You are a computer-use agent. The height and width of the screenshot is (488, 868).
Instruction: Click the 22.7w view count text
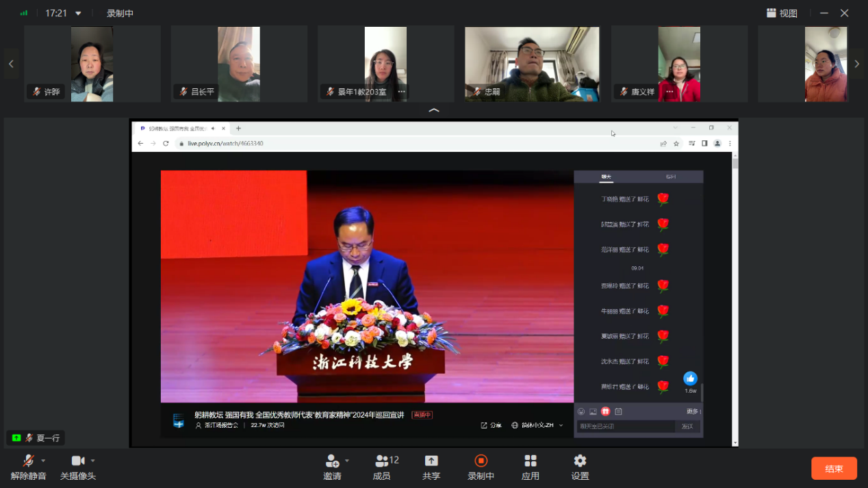coord(267,425)
